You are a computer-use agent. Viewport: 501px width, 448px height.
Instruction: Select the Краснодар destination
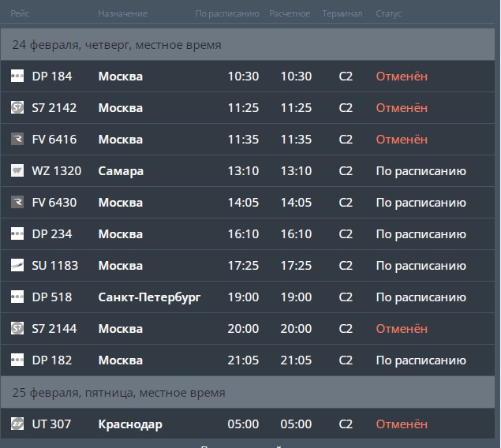130,424
